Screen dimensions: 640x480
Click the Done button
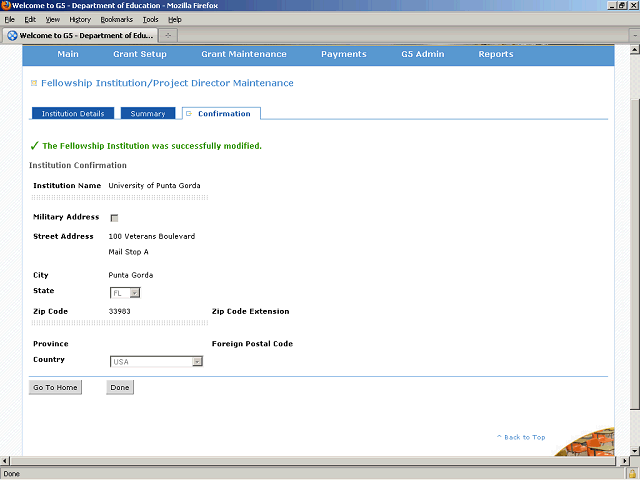(120, 387)
